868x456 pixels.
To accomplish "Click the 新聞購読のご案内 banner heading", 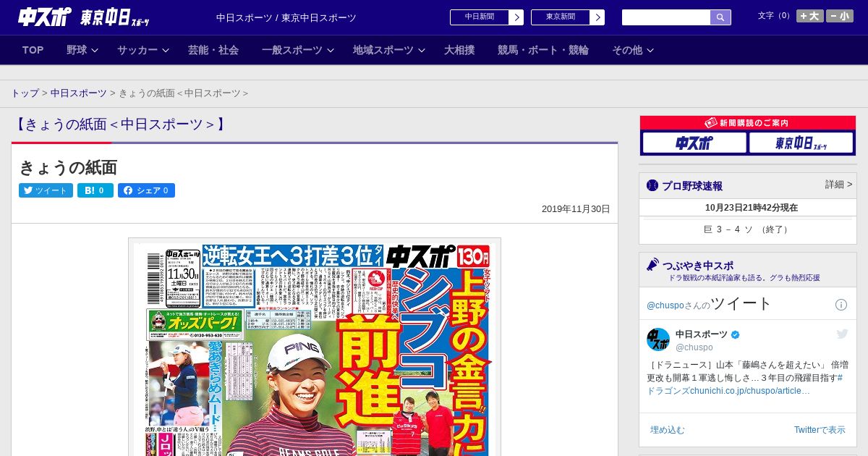I will pyautogui.click(x=748, y=123).
